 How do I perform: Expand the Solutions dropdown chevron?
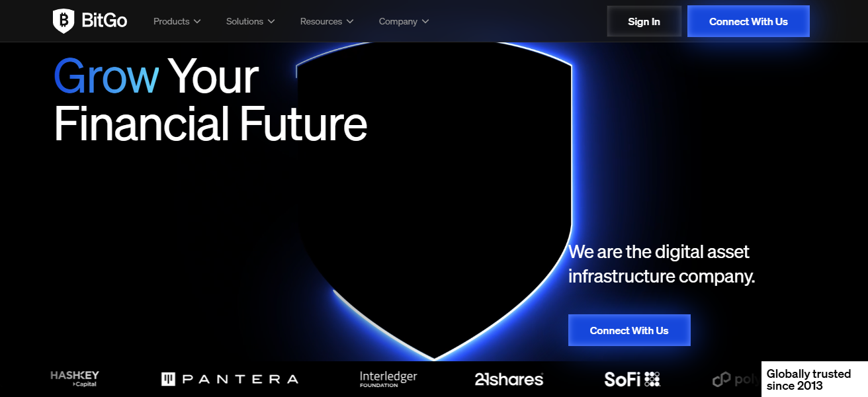(271, 22)
